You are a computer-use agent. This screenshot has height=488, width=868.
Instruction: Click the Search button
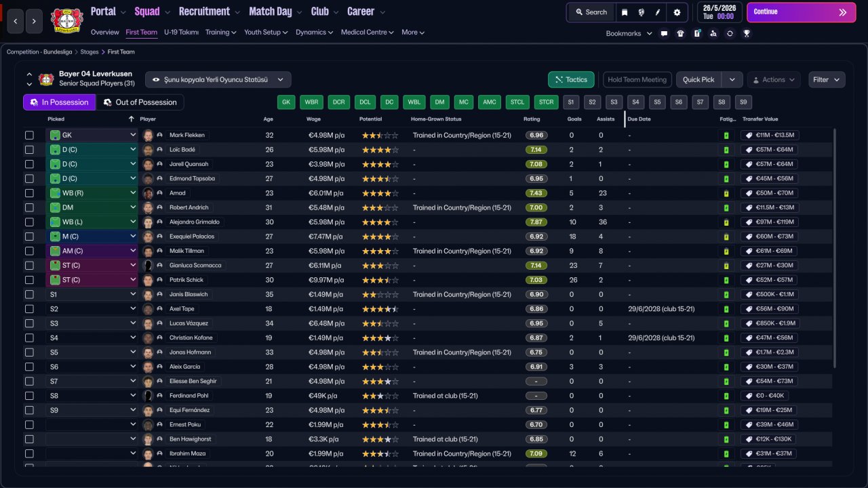click(x=591, y=12)
